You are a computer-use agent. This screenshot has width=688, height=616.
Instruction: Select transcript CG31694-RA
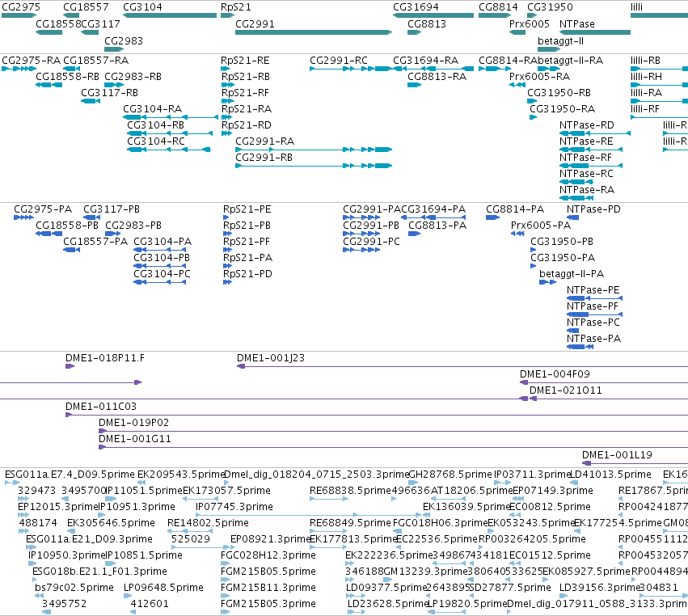tap(433, 69)
